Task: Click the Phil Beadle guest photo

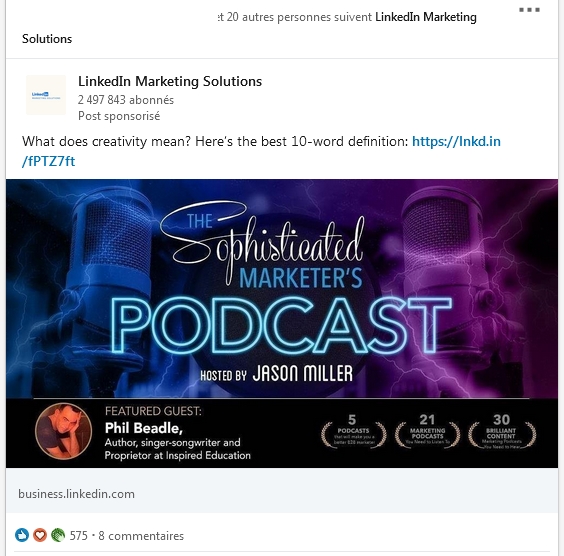Action: [63, 431]
